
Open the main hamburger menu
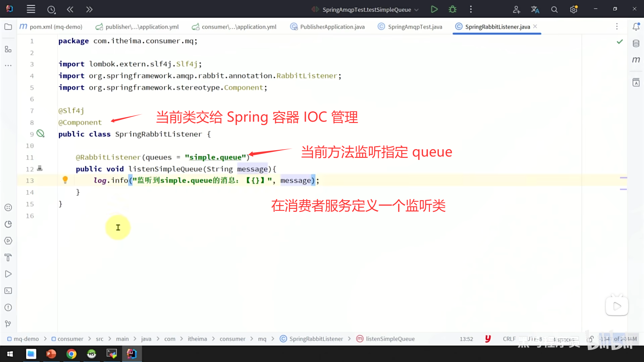point(31,9)
